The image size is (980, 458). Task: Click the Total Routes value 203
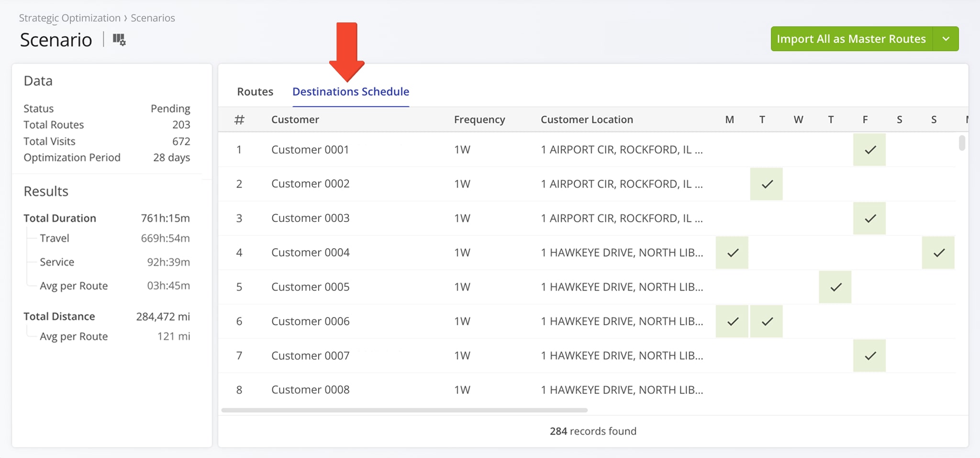tap(181, 125)
